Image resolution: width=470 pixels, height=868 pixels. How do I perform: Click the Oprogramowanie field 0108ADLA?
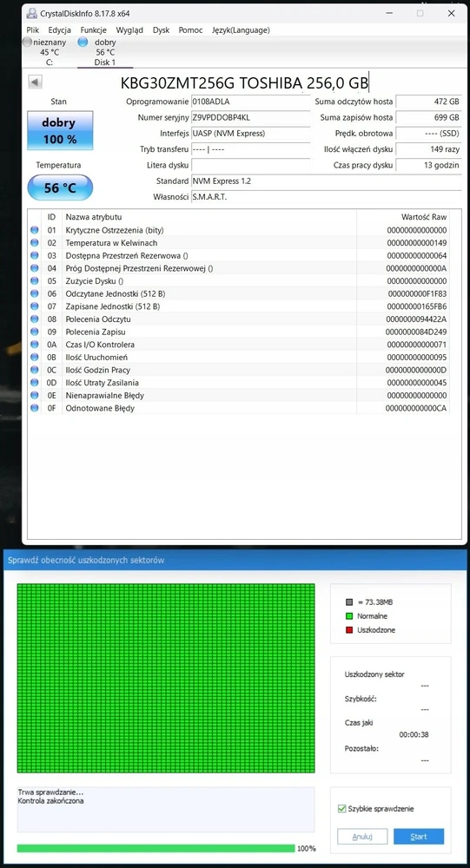tap(250, 102)
